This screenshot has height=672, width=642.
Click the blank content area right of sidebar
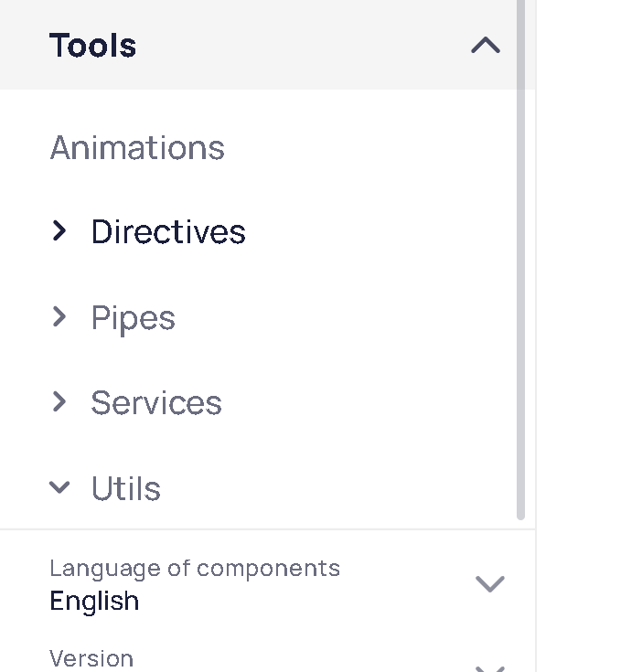pos(590,320)
